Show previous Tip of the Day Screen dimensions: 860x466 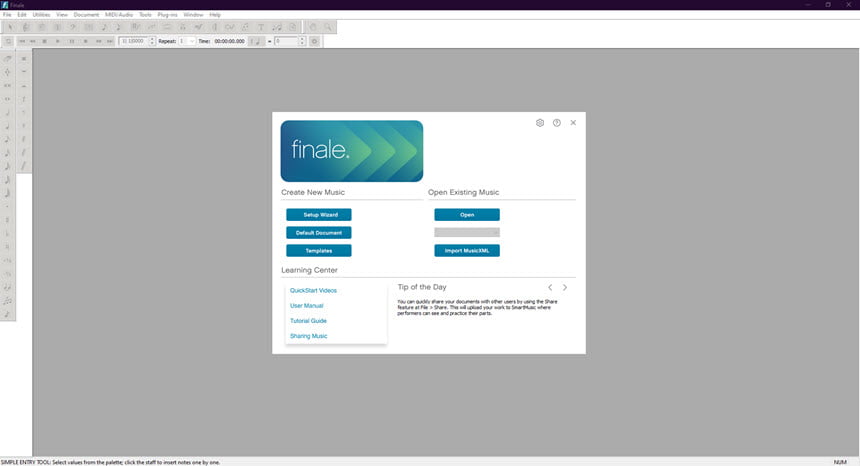click(x=550, y=287)
